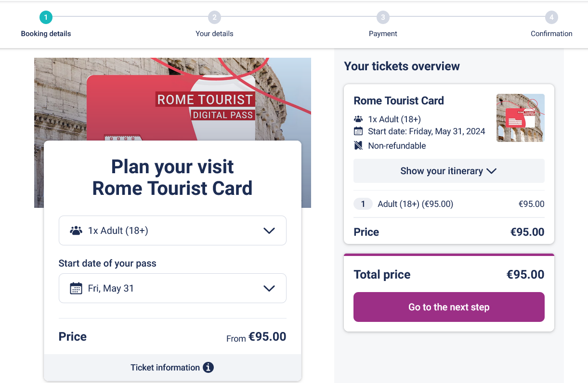
Task: Click the Confirmation step label
Action: pyautogui.click(x=551, y=34)
